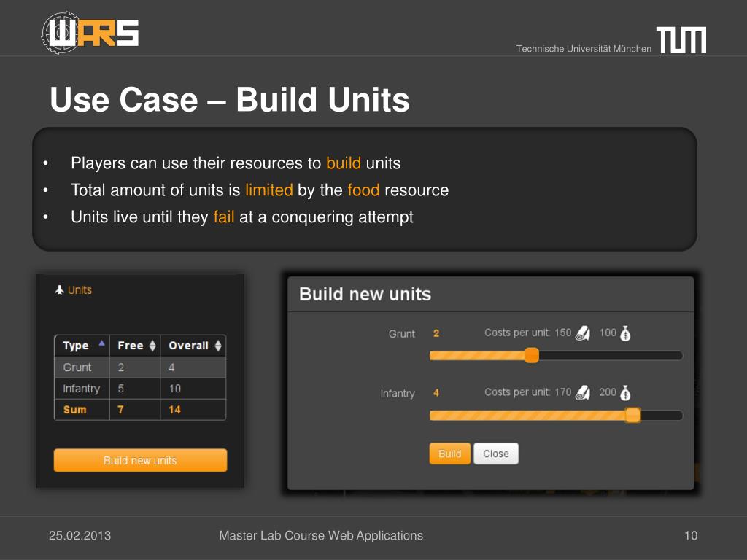The height and width of the screenshot is (560, 747).
Task: Click the orange word food
Action: [363, 190]
